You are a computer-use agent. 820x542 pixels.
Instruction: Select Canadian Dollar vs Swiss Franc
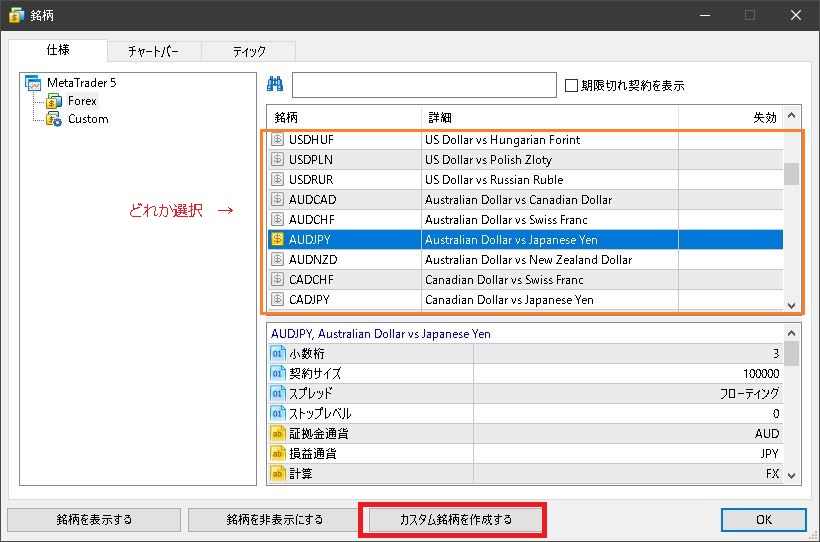[x=504, y=279]
